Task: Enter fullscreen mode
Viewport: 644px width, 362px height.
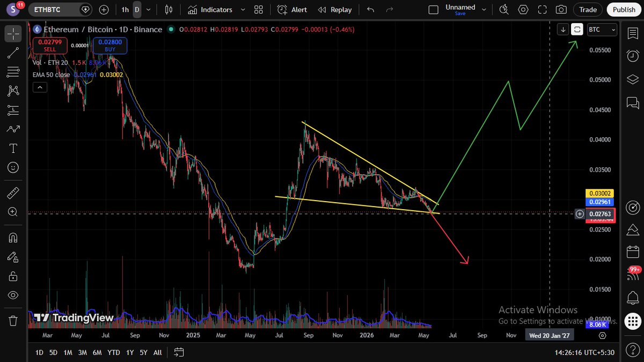Action: tap(543, 10)
